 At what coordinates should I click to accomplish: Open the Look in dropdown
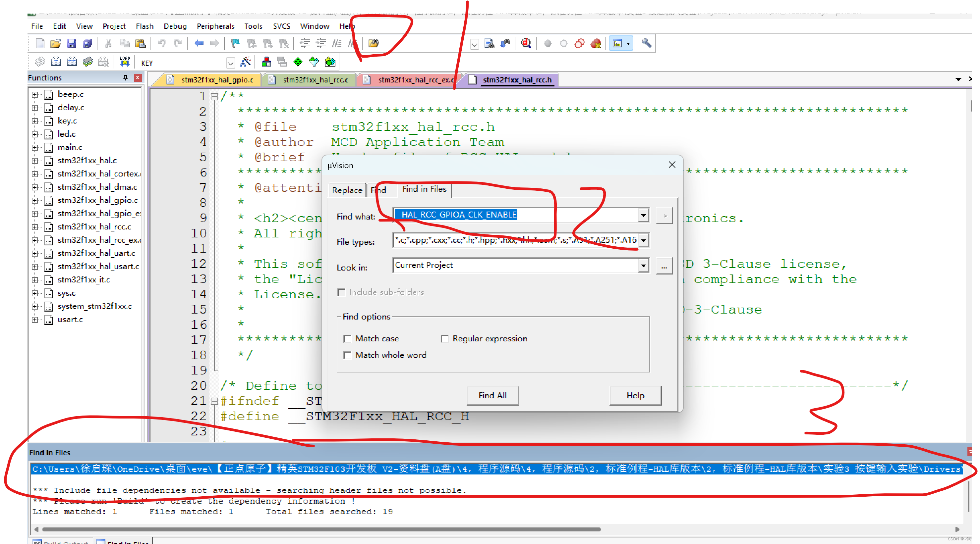point(643,265)
